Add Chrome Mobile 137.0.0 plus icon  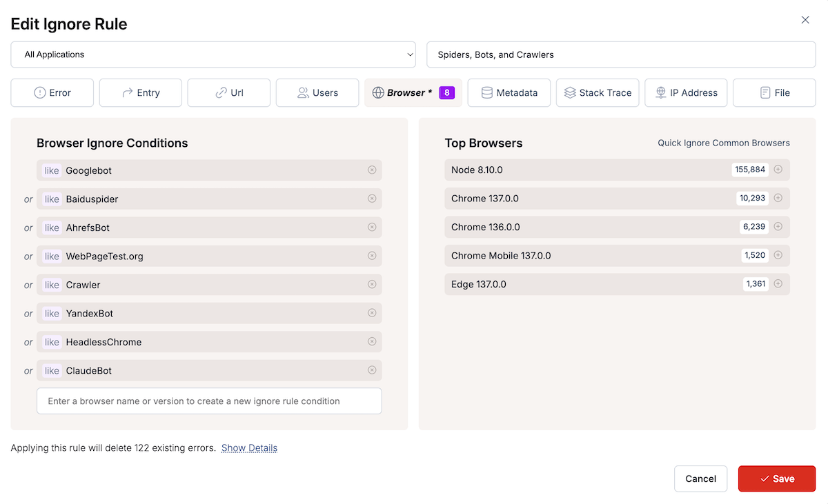pos(778,255)
